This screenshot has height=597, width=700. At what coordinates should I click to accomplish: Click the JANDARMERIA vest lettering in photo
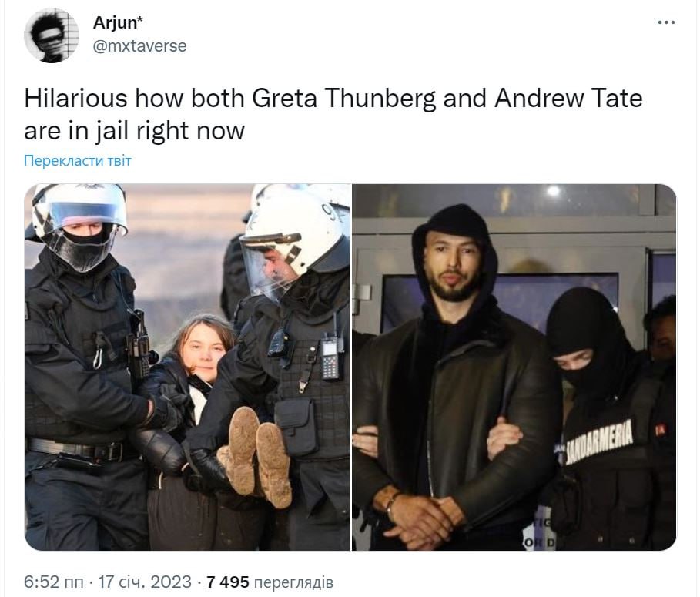600,441
